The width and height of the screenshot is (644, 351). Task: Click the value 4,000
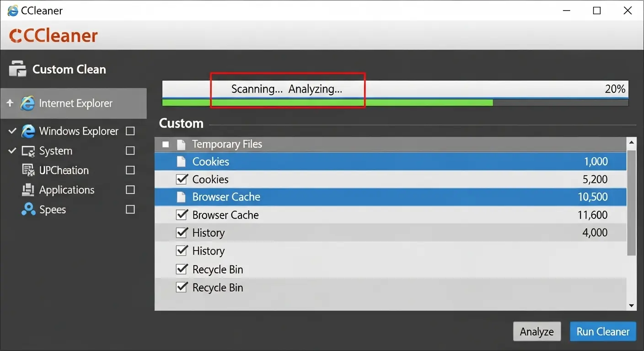pyautogui.click(x=595, y=233)
